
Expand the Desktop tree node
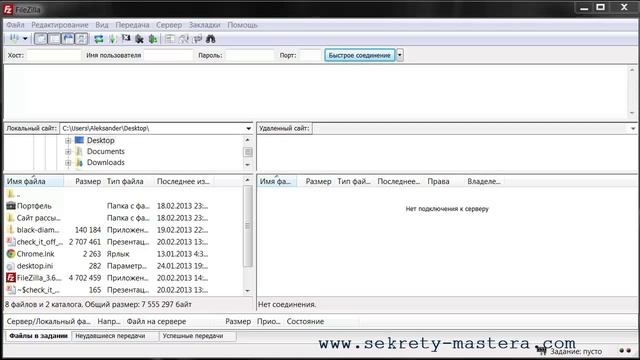coord(68,141)
